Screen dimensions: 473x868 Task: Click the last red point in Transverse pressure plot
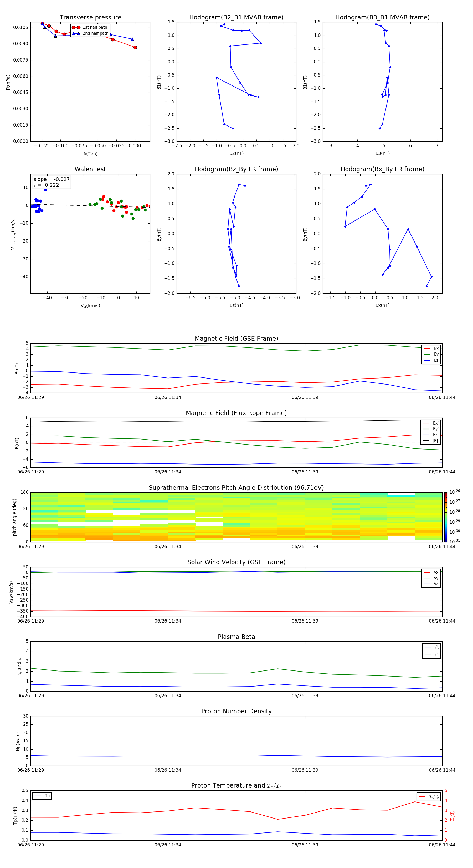point(135,48)
